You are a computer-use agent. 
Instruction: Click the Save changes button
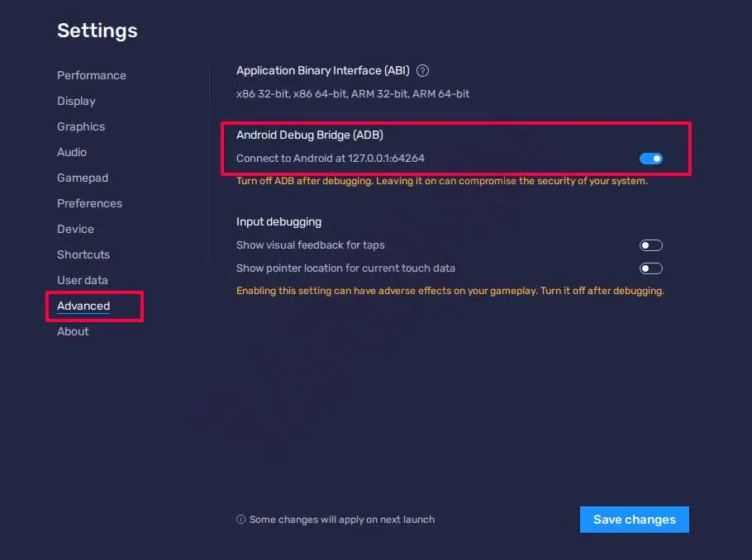pos(635,520)
